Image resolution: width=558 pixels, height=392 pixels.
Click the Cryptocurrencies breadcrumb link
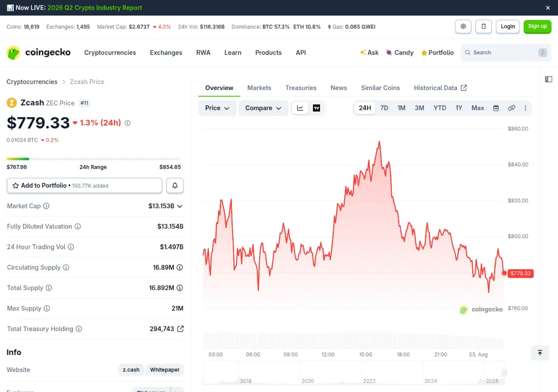pos(32,82)
